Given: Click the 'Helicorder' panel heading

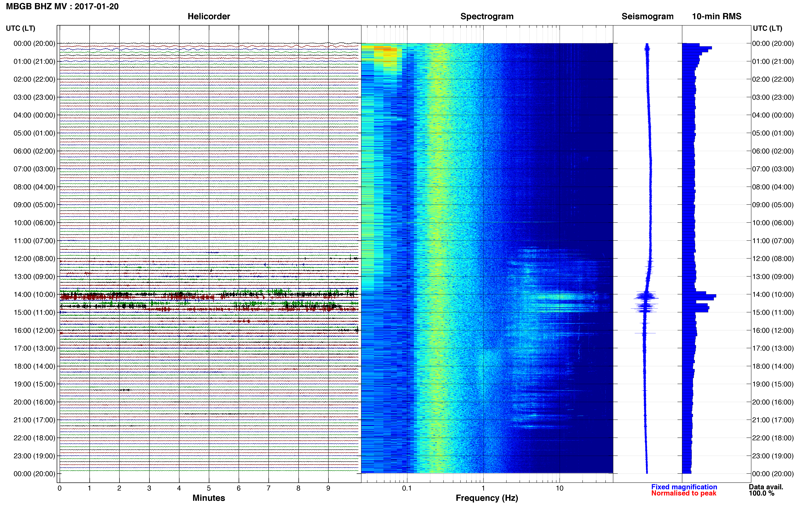Looking at the screenshot, I should pos(208,16).
